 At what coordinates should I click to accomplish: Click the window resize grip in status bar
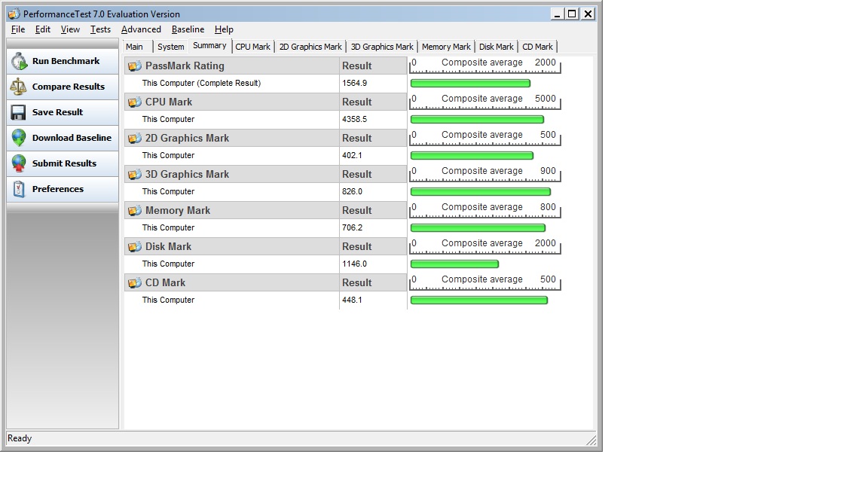pyautogui.click(x=591, y=441)
